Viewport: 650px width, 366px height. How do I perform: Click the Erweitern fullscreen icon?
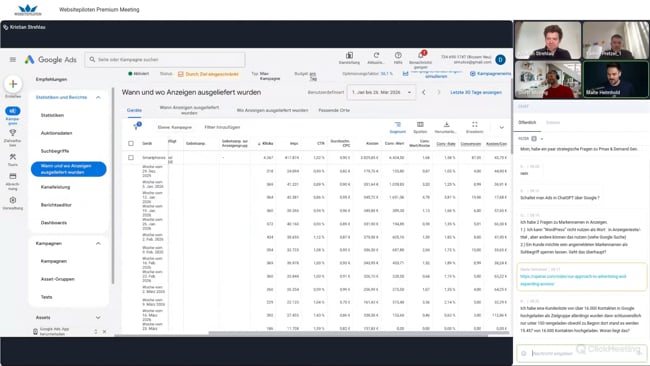click(x=475, y=124)
